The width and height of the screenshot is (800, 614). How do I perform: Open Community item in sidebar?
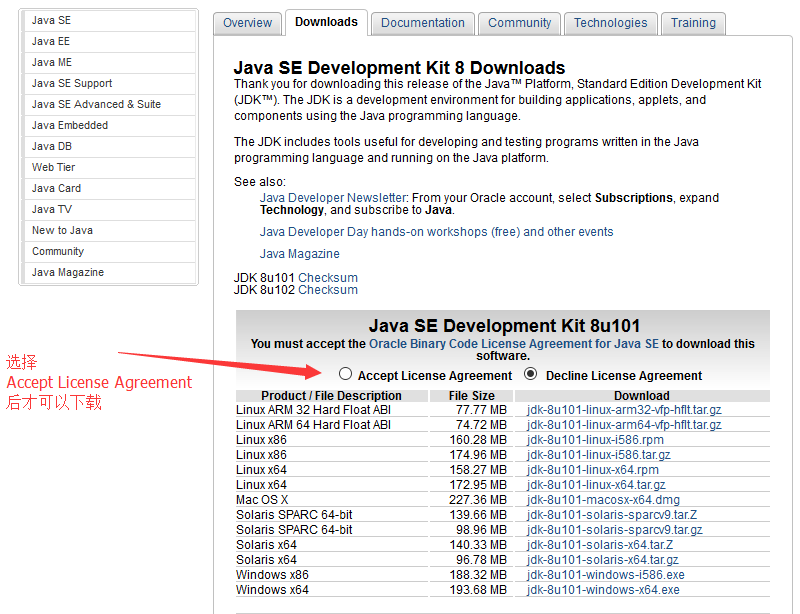click(109, 251)
